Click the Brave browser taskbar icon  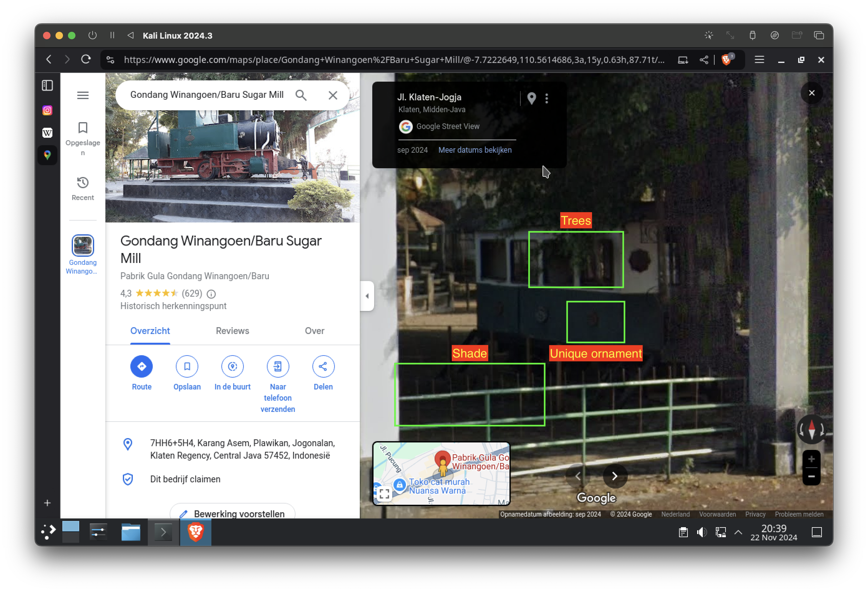tap(195, 532)
